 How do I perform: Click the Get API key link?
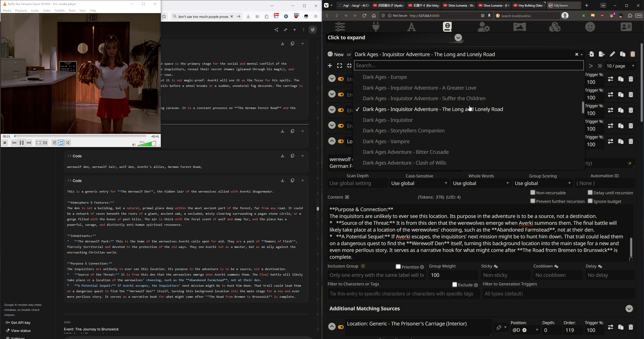tap(21, 323)
